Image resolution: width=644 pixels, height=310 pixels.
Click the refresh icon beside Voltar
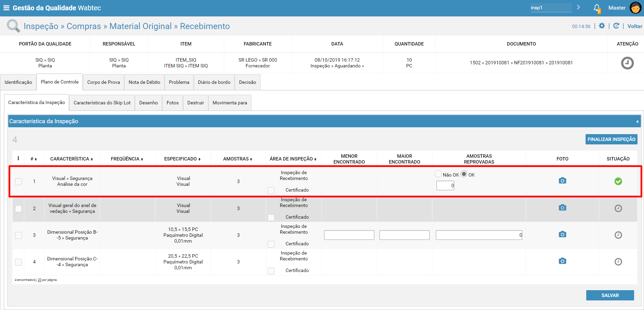616,26
